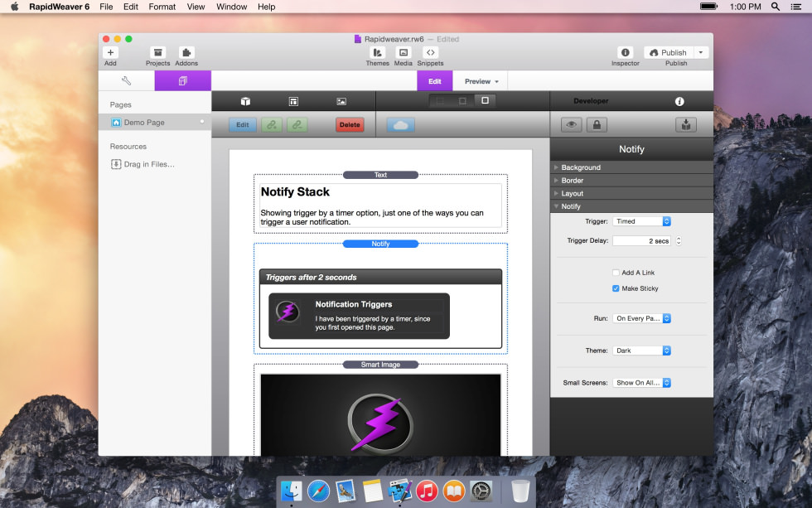The width and height of the screenshot is (812, 508).
Task: Open the Trigger dropdown set to Timed
Action: point(641,221)
